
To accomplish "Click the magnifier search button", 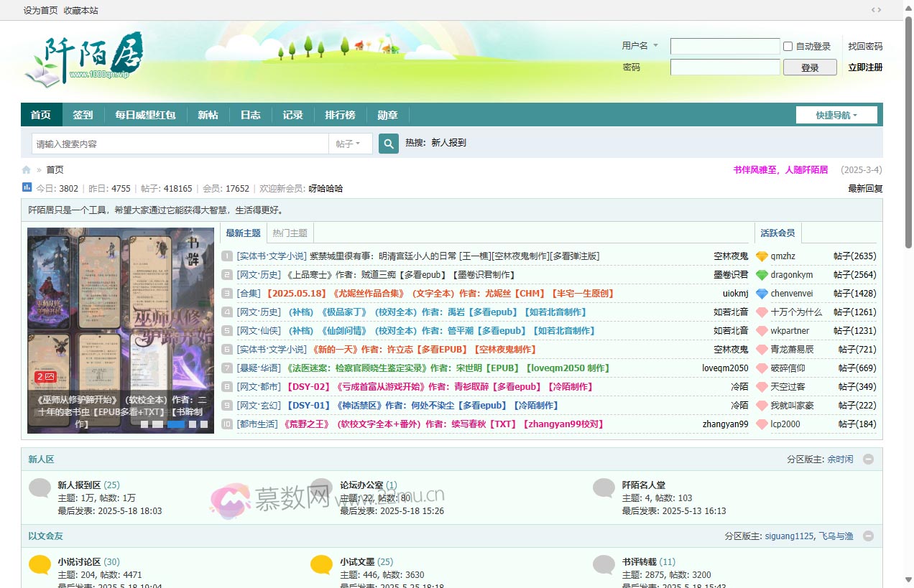I will (x=388, y=144).
